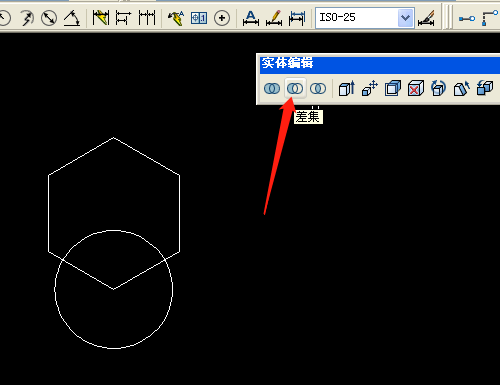Select the Angular dimension tool
The height and width of the screenshot is (385, 500).
[72, 18]
